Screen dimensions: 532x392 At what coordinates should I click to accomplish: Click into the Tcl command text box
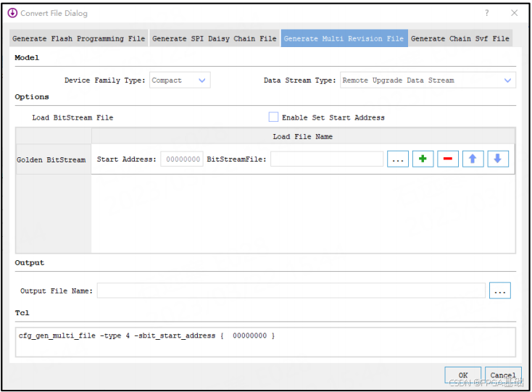265,342
